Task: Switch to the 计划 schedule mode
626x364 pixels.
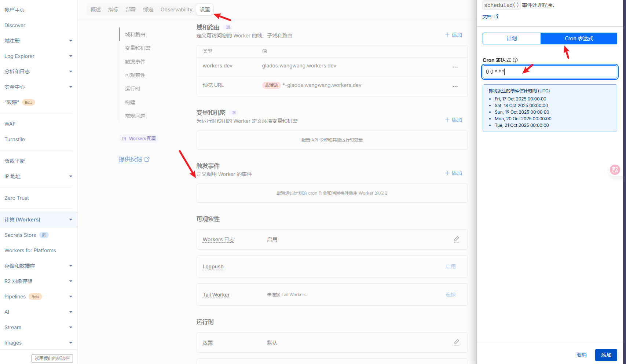Action: (512, 38)
